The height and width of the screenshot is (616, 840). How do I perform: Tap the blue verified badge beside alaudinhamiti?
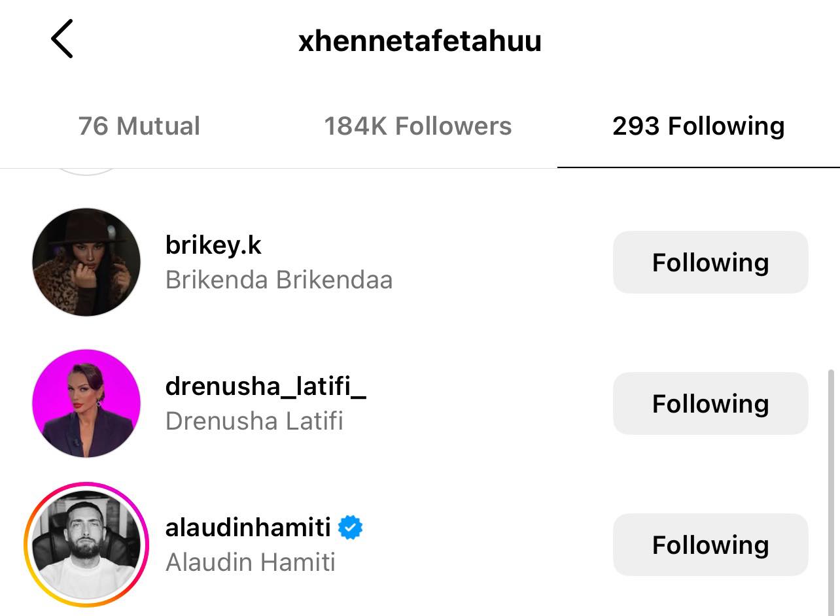coord(351,527)
